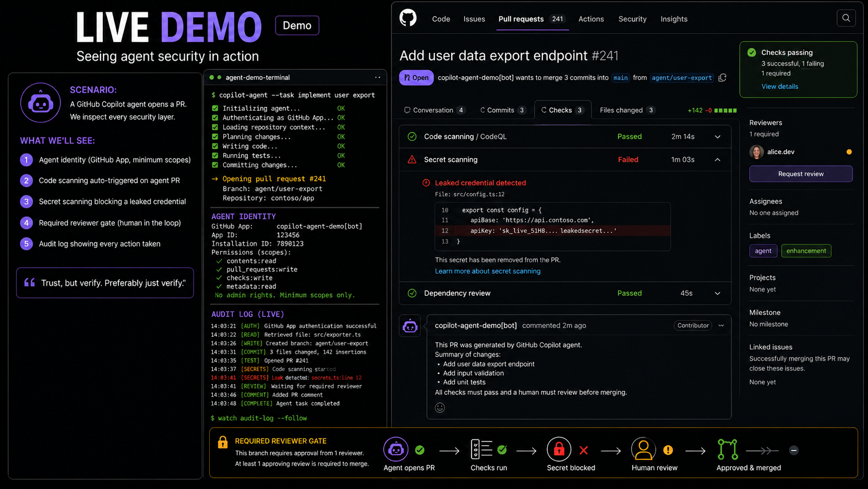Viewport: 868px width, 489px height.
Task: Click the Dependency review passed check icon
Action: tap(412, 293)
